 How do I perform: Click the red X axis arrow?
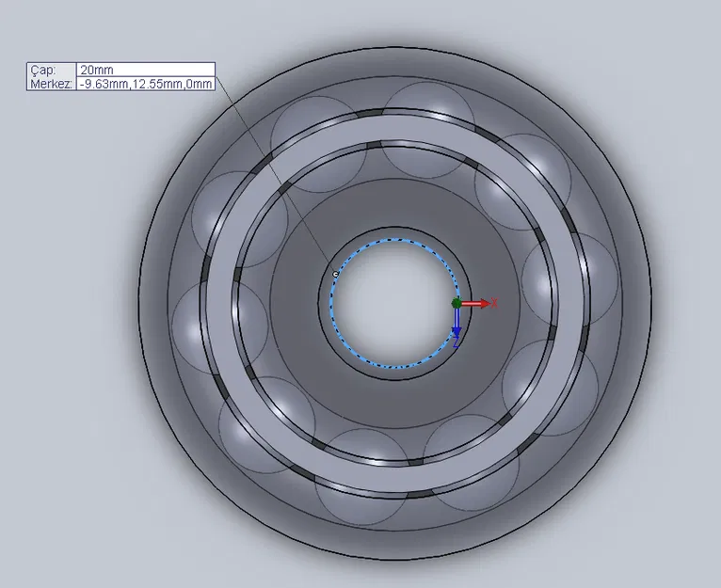476,304
